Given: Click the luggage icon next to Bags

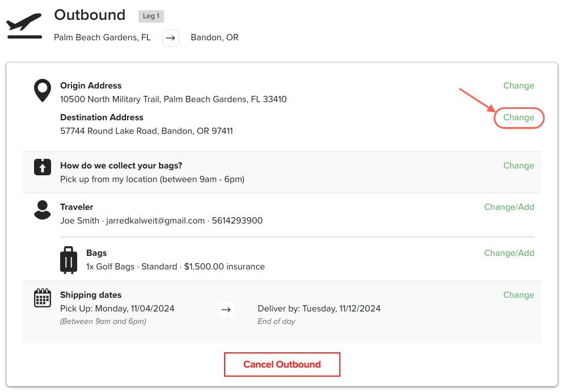Looking at the screenshot, I should coord(68,260).
